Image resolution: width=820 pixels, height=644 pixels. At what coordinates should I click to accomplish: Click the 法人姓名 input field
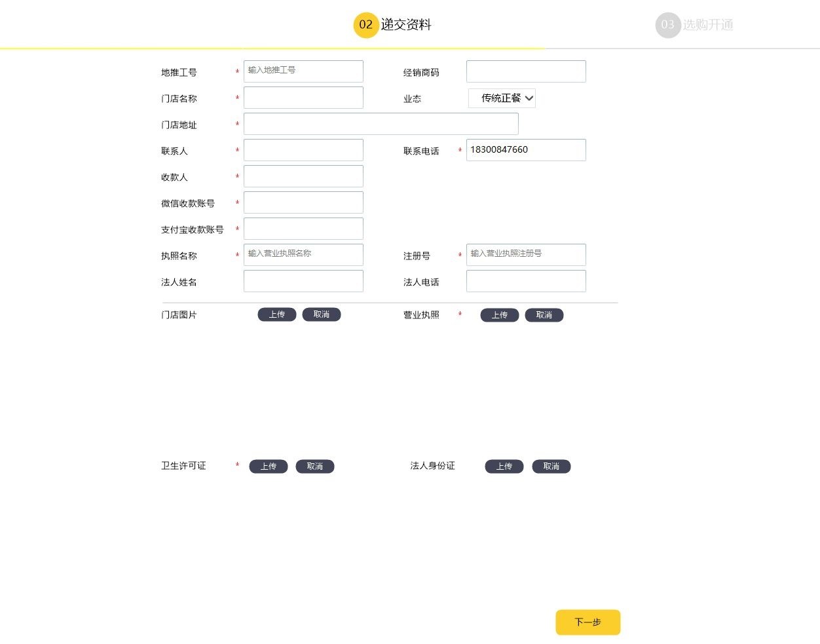click(303, 281)
